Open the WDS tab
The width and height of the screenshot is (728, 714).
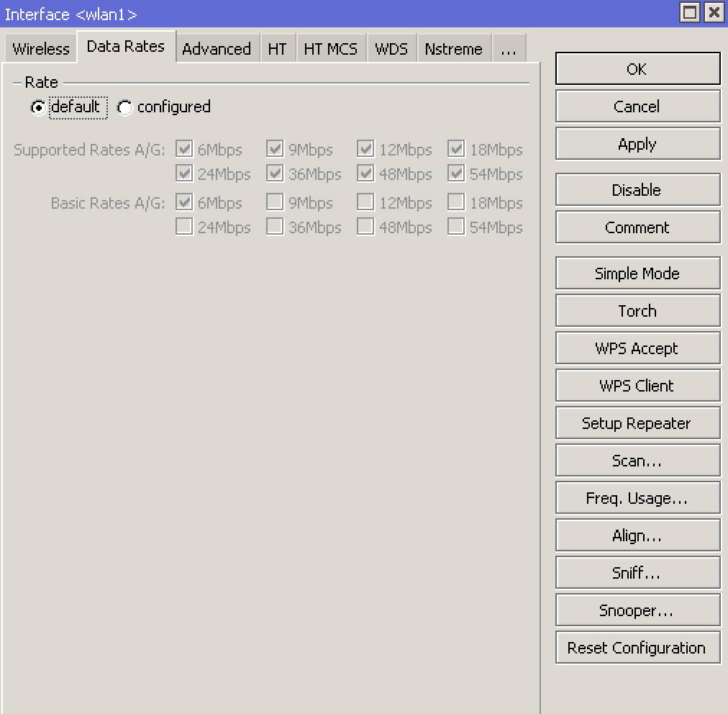point(391,48)
